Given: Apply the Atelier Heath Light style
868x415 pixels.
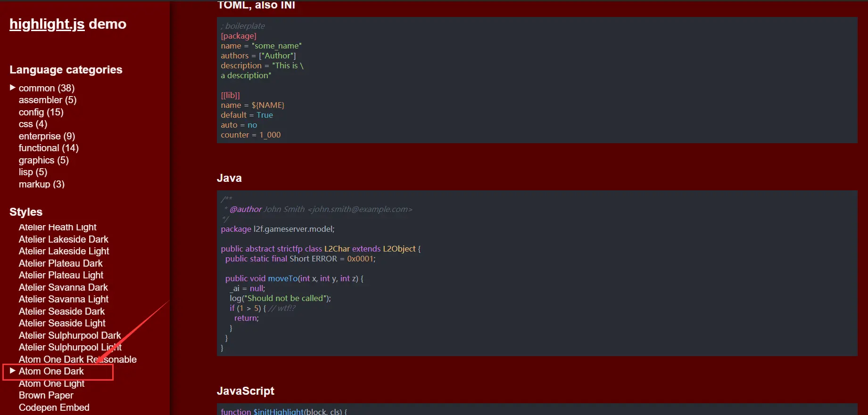Looking at the screenshot, I should click(58, 227).
